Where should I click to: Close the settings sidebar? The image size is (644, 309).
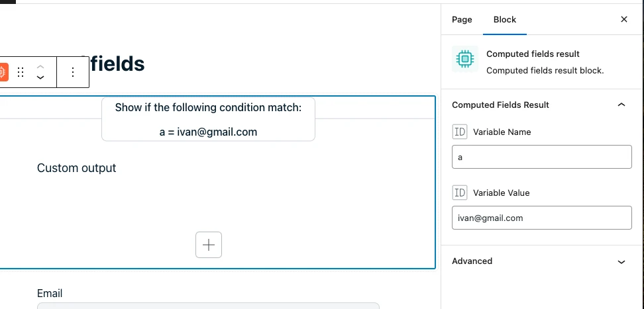623,19
